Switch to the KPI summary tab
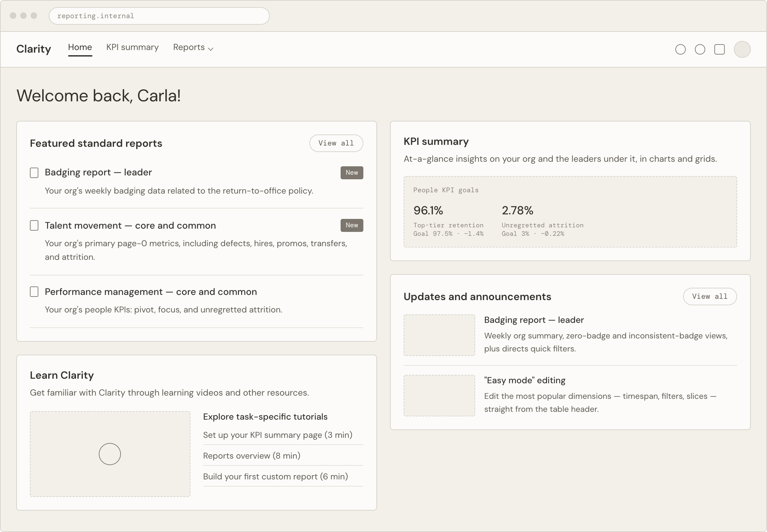 click(x=132, y=48)
